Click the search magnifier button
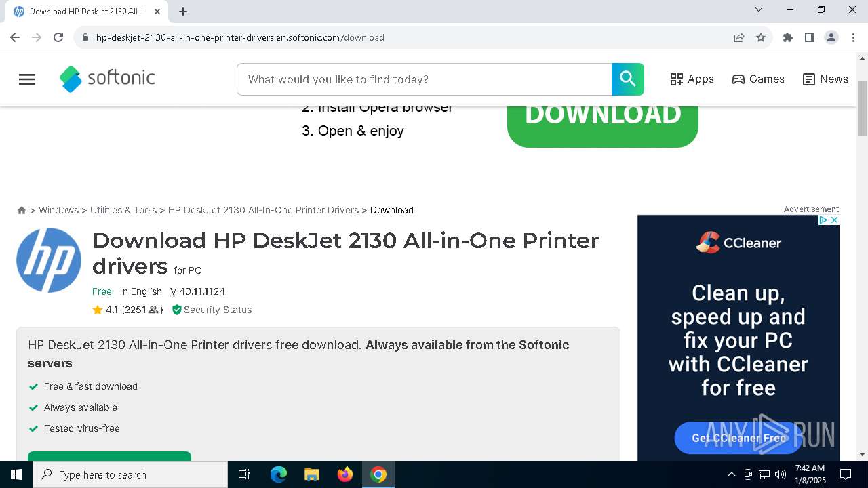 coord(627,79)
